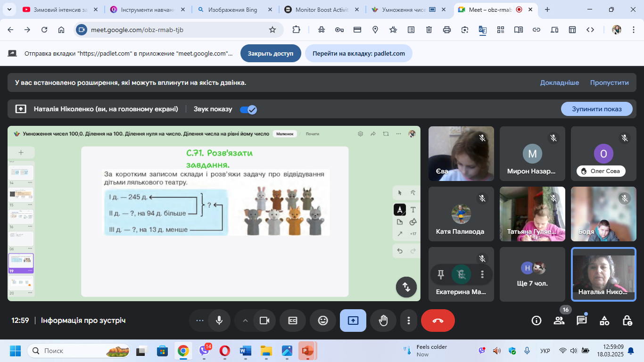This screenshot has width=644, height=362.
Task: Pin the Екатерина tile with pin icon
Action: 441,274
